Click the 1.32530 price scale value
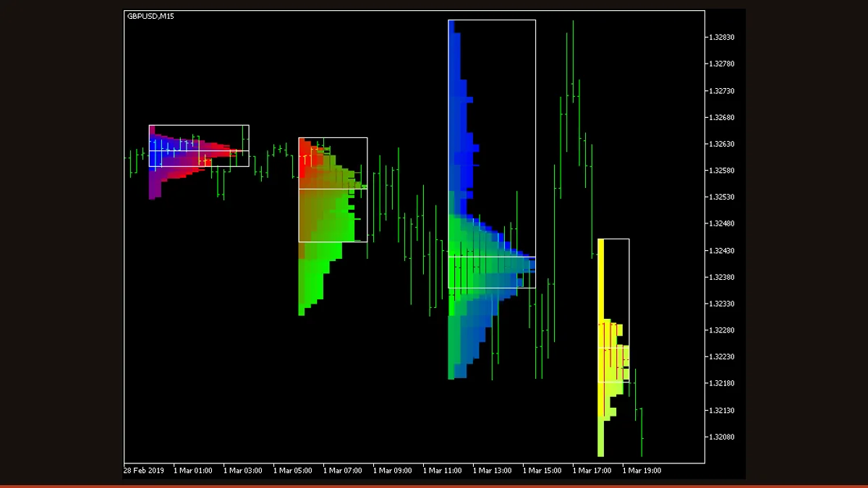868x488 pixels. coord(721,197)
